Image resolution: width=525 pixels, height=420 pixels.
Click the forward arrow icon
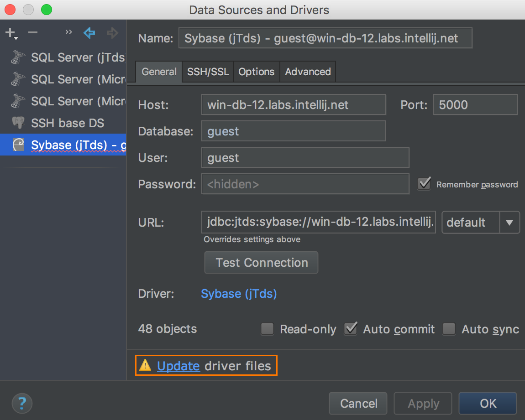(x=112, y=33)
